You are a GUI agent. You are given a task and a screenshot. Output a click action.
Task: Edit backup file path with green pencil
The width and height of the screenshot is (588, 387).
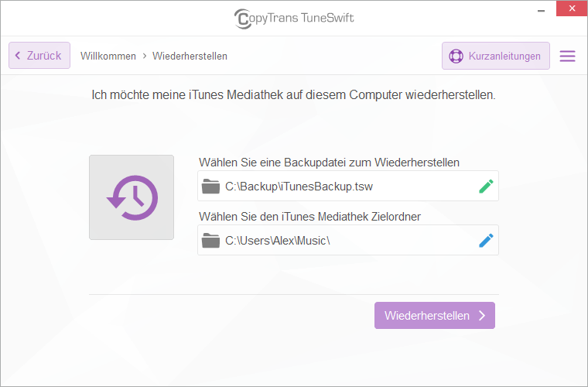point(486,186)
